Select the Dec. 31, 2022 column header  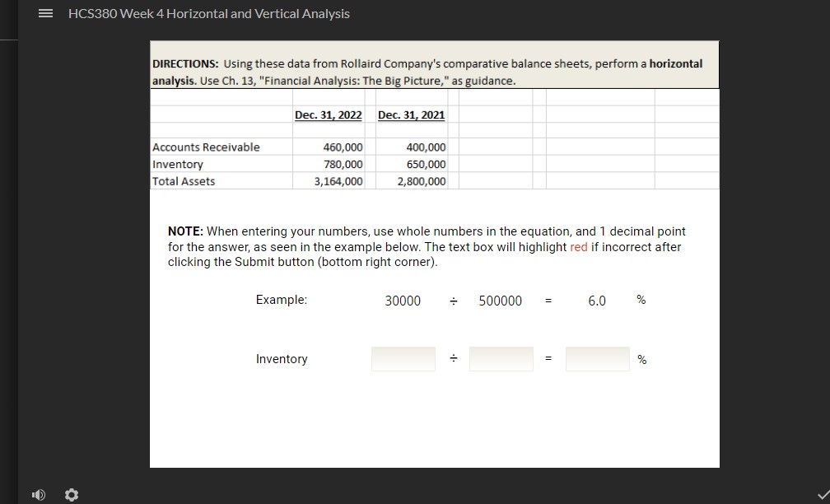tap(328, 114)
